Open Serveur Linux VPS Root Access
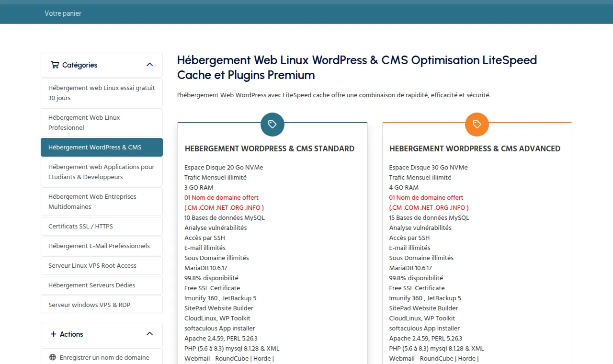613x364 pixels. pos(102,265)
